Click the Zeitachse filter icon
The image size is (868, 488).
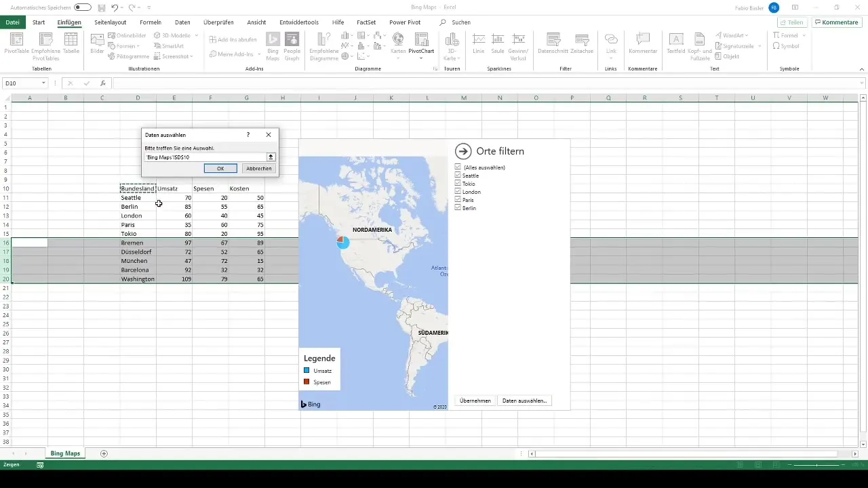tap(582, 45)
